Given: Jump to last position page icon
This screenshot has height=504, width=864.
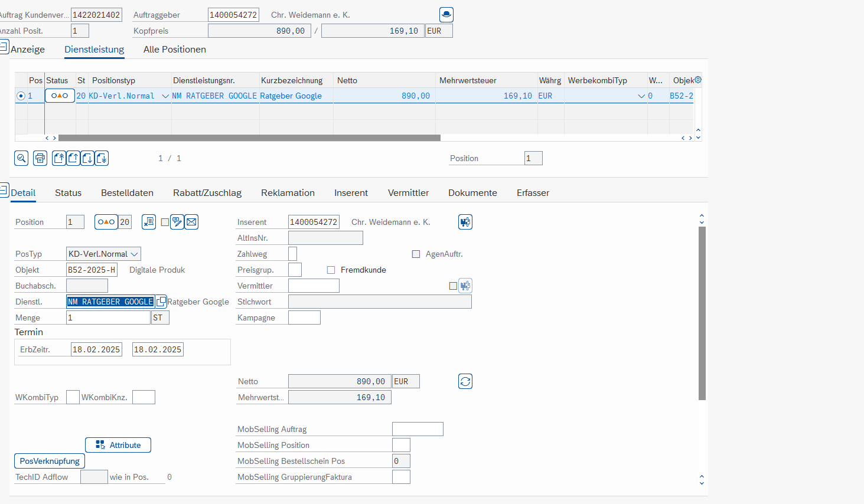Looking at the screenshot, I should 102,158.
